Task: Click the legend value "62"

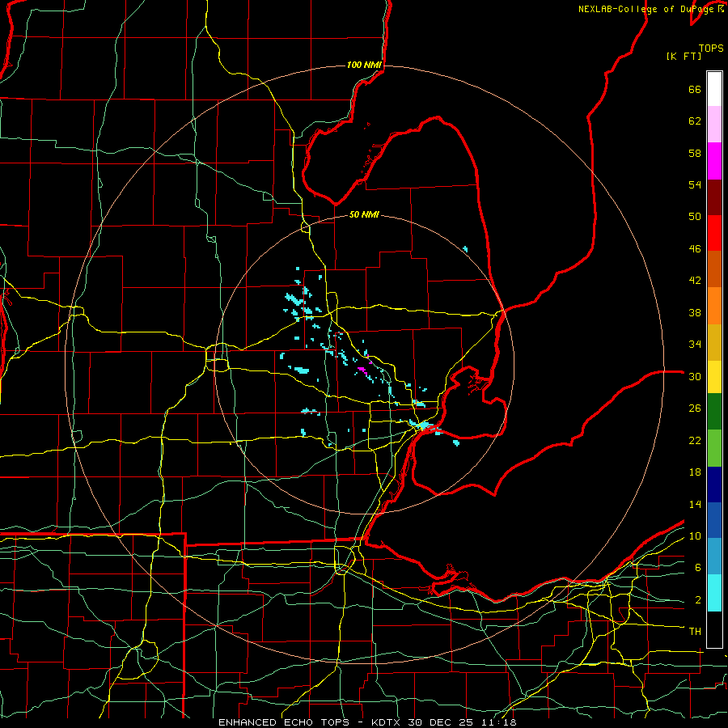Action: coord(695,121)
